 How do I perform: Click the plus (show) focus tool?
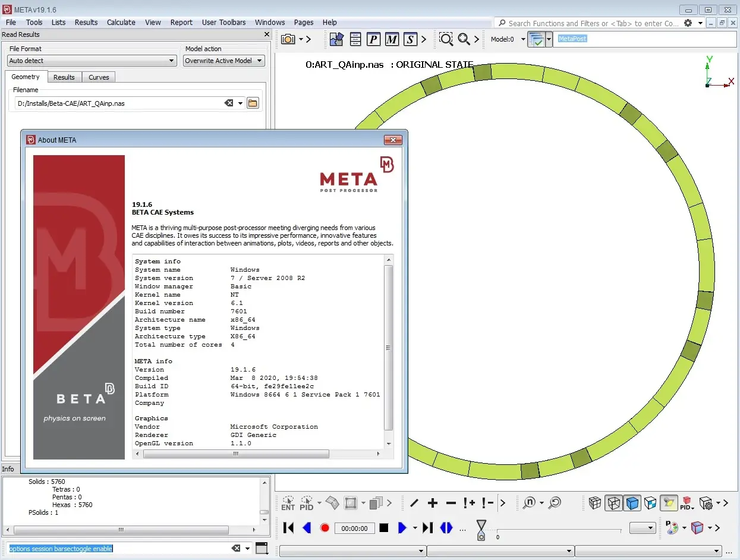tap(433, 503)
